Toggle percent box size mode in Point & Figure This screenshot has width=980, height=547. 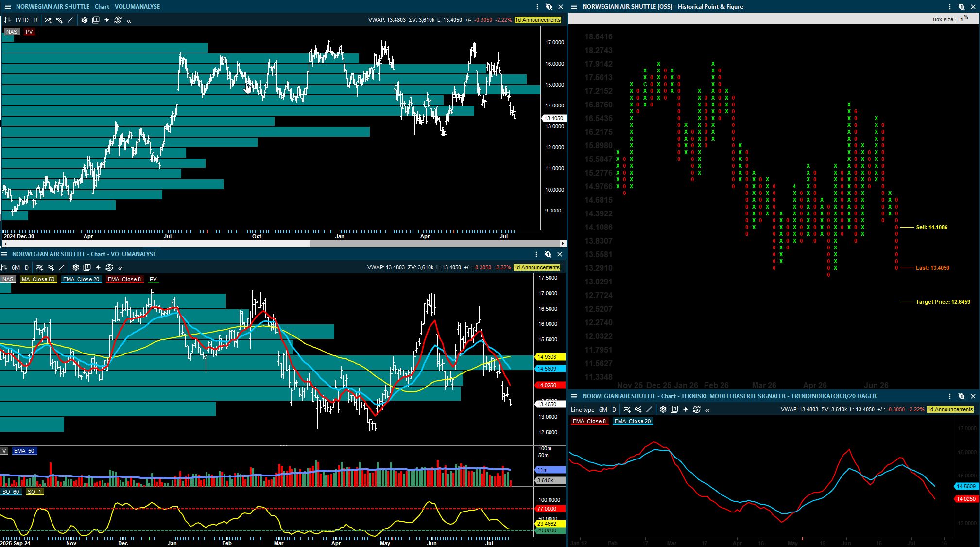966,18
